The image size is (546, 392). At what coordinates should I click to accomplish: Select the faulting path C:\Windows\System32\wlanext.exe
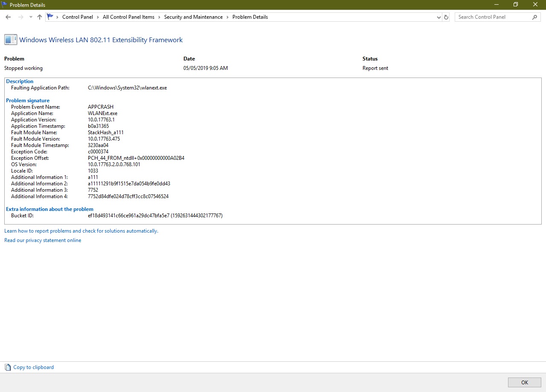pos(127,88)
